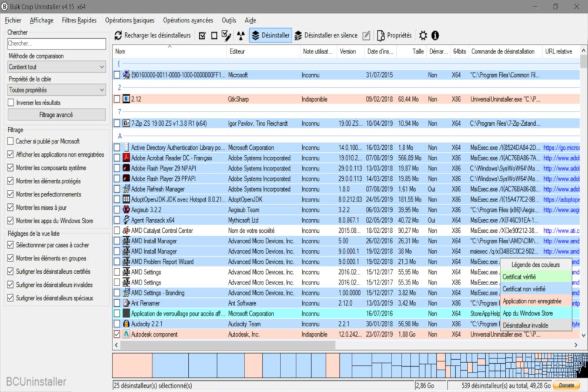This screenshot has height=392, width=588.
Task: Open the Aide menu
Action: click(x=250, y=20)
